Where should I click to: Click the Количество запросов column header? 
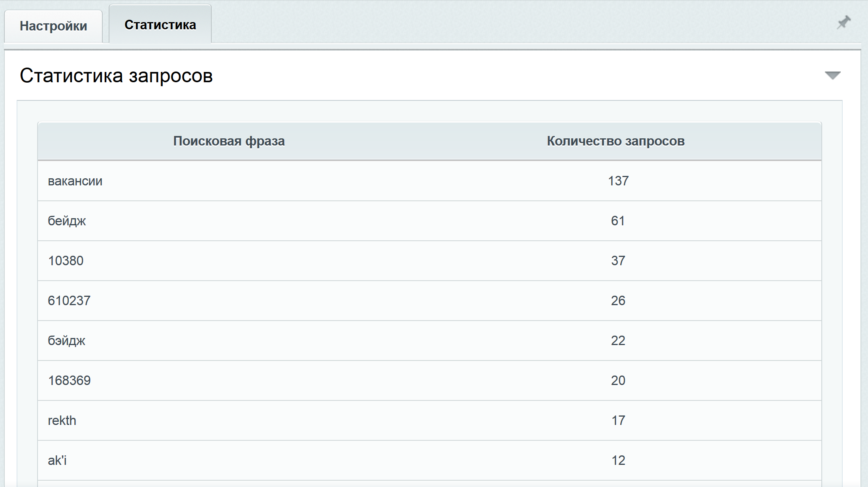coord(615,141)
